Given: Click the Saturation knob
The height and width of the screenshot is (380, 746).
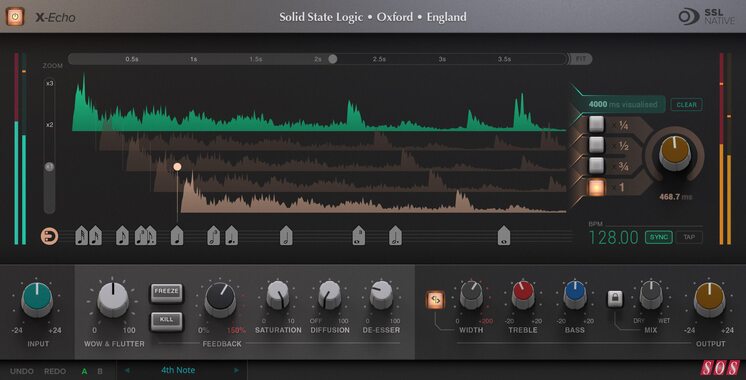Looking at the screenshot, I should pos(278,295).
